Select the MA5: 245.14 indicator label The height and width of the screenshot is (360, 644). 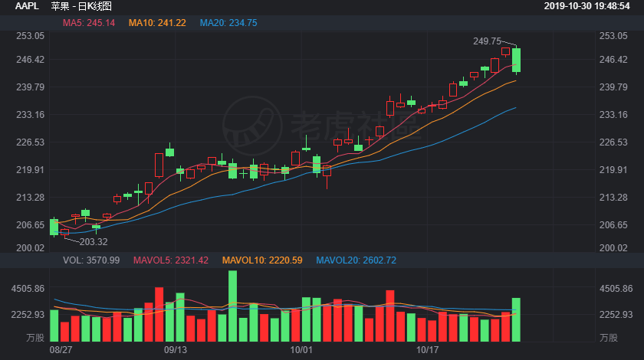coord(89,23)
